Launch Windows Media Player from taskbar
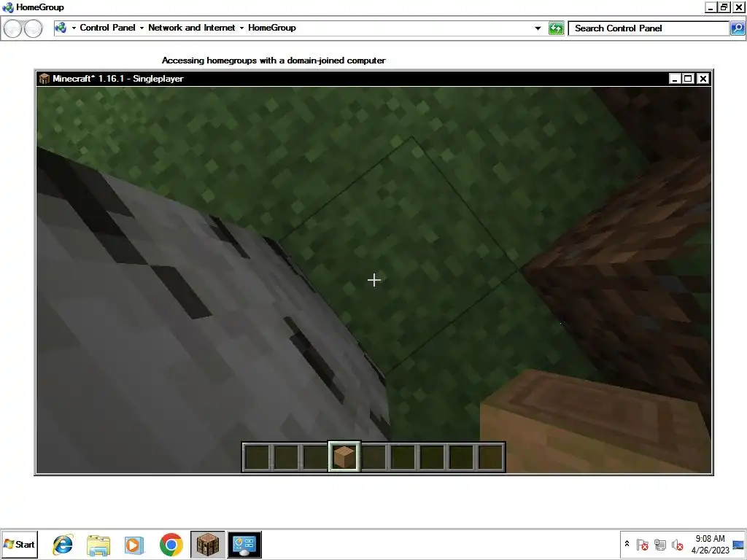This screenshot has width=747, height=560. tap(134, 545)
